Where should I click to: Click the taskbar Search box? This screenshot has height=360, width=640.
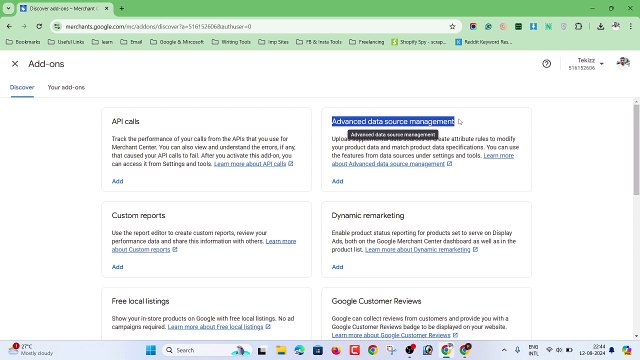(x=206, y=350)
